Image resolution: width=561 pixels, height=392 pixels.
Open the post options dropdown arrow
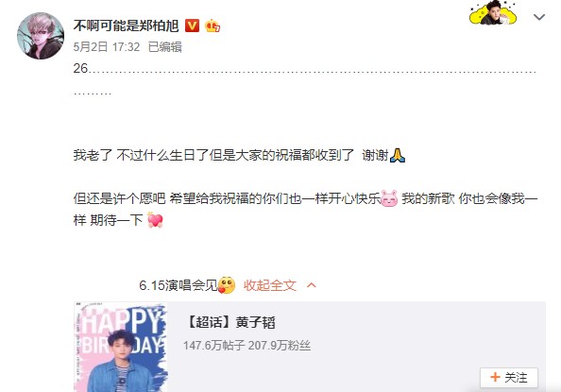click(539, 17)
